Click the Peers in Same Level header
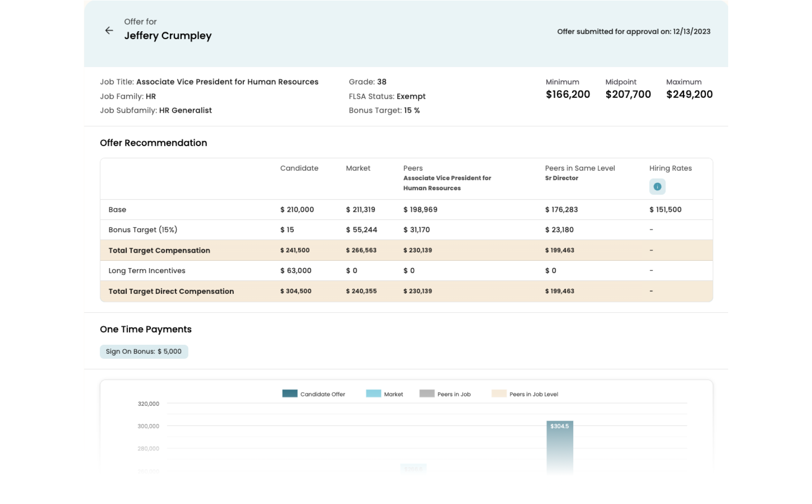Image resolution: width=812 pixels, height=504 pixels. (580, 168)
